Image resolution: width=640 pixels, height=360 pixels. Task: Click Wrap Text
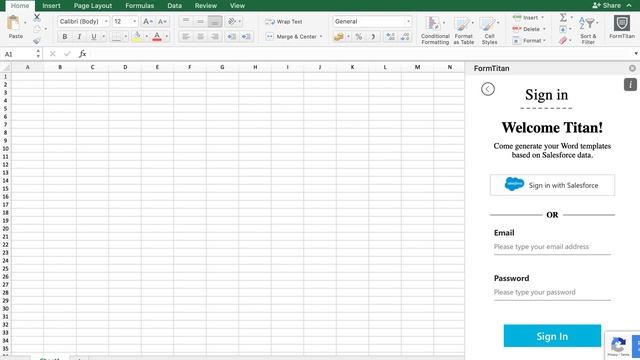tap(284, 22)
